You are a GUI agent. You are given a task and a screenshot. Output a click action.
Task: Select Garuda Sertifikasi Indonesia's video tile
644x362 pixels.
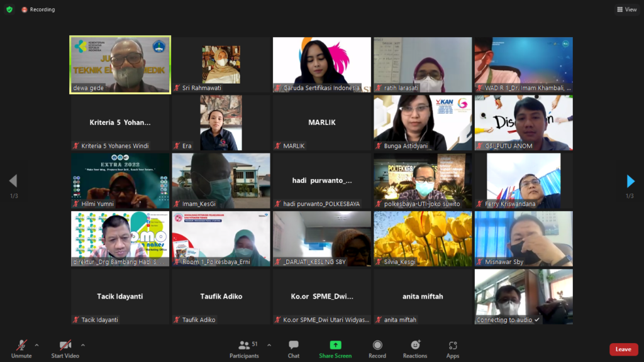(x=322, y=65)
